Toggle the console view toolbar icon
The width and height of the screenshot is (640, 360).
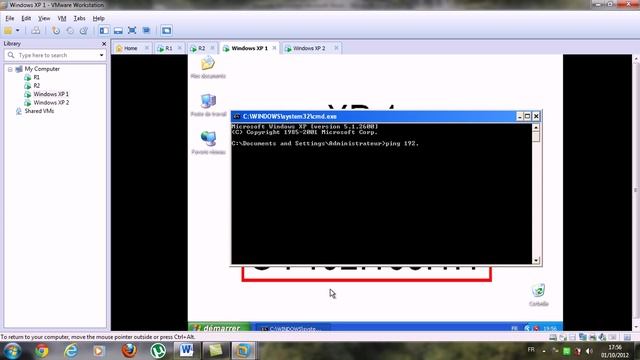point(166,31)
